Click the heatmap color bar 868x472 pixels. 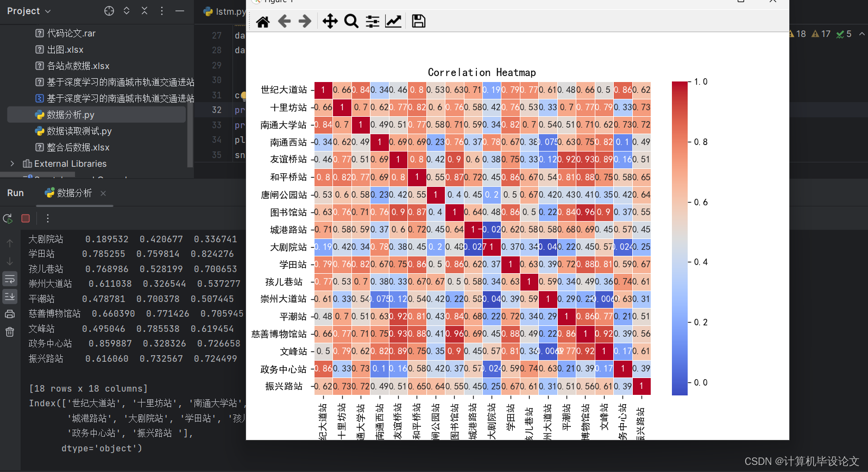[680, 238]
